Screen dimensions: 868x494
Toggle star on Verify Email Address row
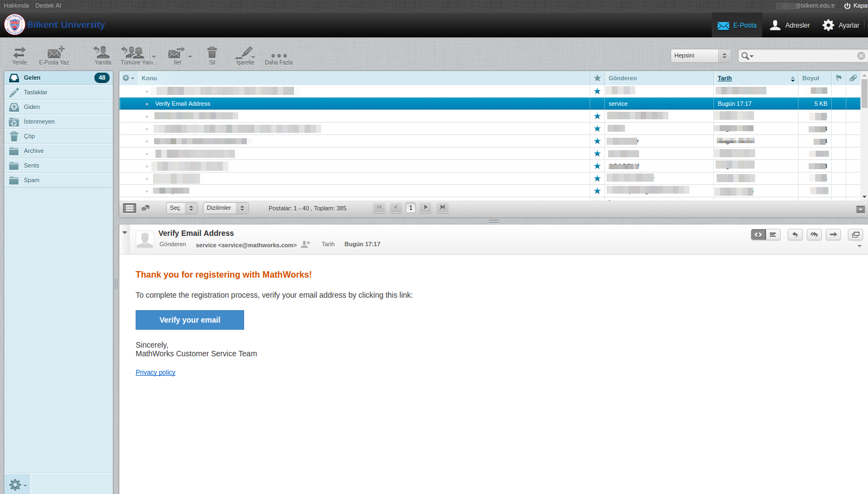click(x=597, y=104)
